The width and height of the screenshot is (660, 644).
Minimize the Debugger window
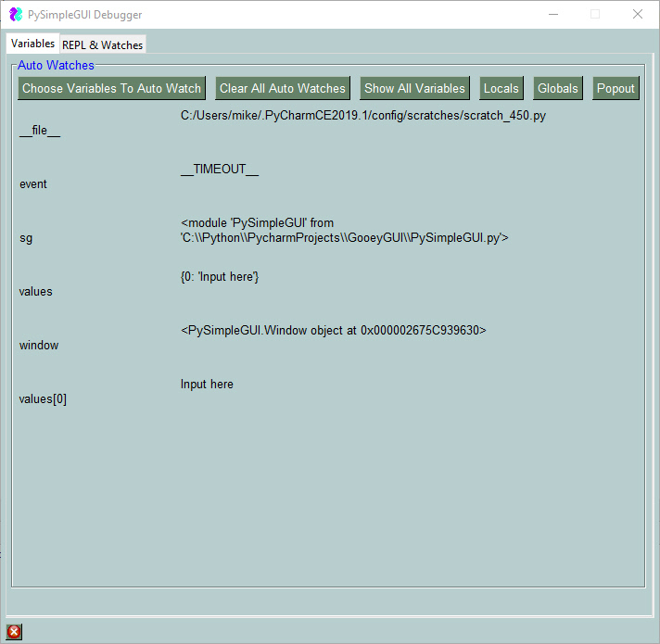pos(553,14)
